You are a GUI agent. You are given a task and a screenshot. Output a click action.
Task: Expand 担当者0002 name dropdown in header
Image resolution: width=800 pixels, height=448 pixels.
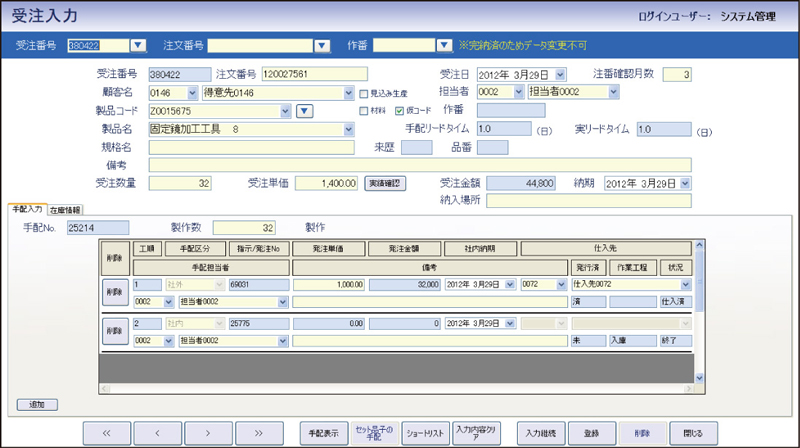[x=613, y=92]
